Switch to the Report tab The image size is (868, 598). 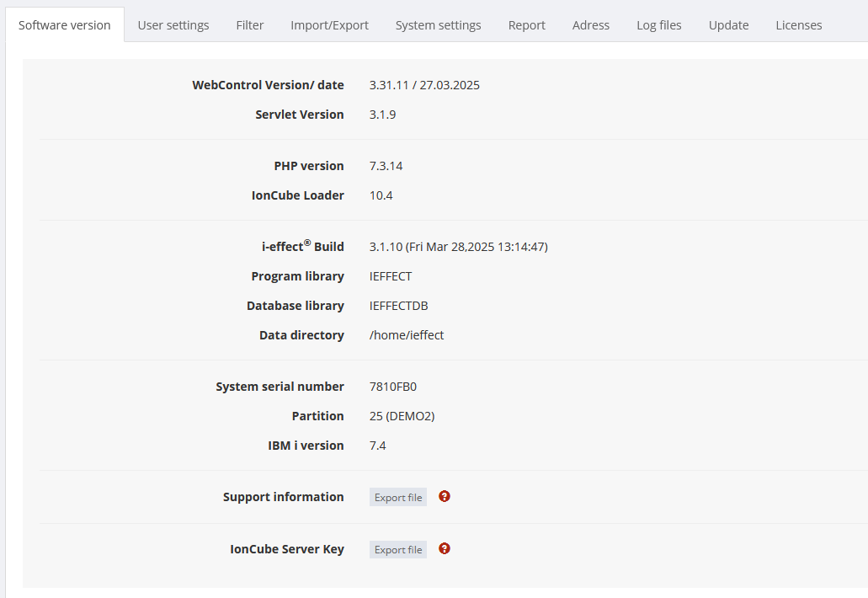pyautogui.click(x=527, y=25)
